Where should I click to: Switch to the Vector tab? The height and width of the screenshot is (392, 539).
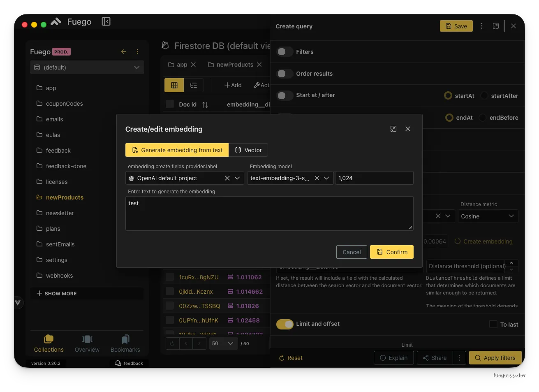point(248,150)
